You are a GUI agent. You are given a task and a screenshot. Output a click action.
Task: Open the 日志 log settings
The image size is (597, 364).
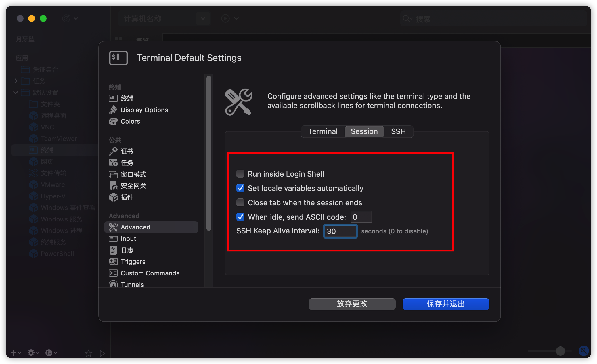pos(127,250)
